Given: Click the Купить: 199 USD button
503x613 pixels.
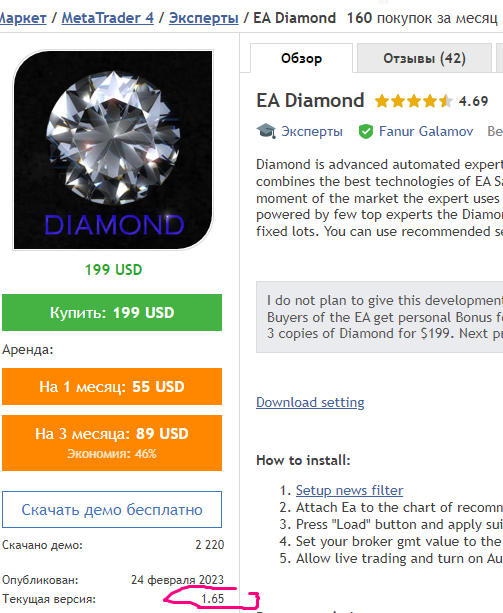Looking at the screenshot, I should point(112,312).
